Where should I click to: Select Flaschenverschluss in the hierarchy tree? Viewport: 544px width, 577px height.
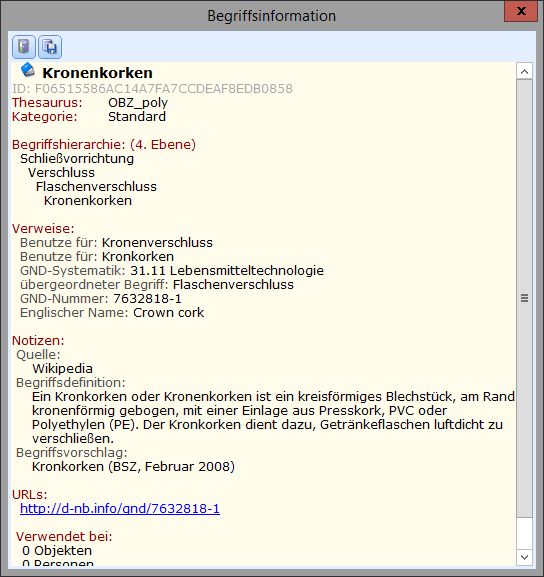click(x=96, y=187)
